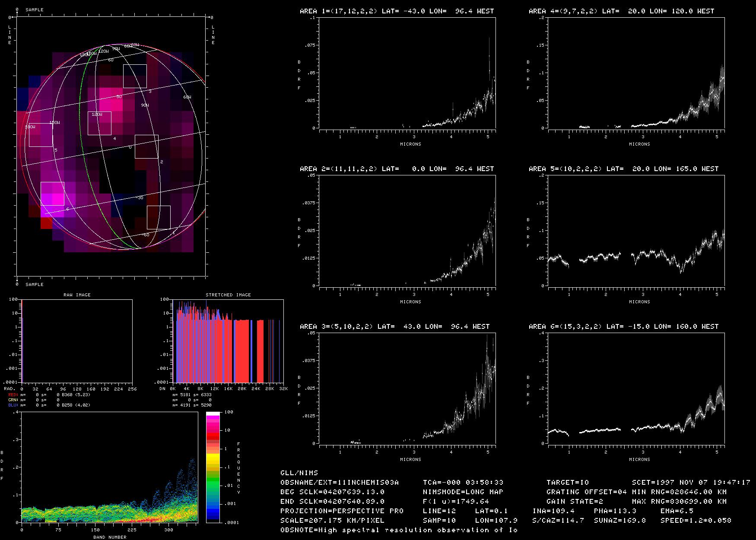The width and height of the screenshot is (756, 540).
Task: Click the GLL/NIMS header text
Action: point(299,473)
